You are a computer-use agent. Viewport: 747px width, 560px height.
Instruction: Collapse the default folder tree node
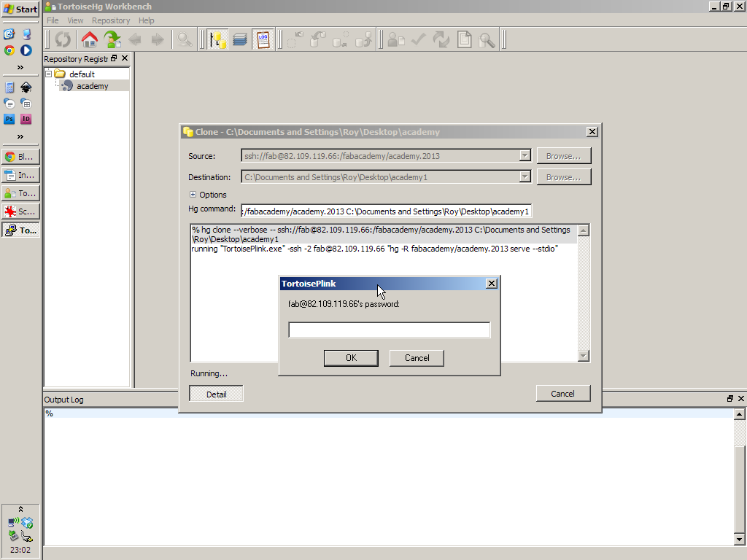coord(49,74)
